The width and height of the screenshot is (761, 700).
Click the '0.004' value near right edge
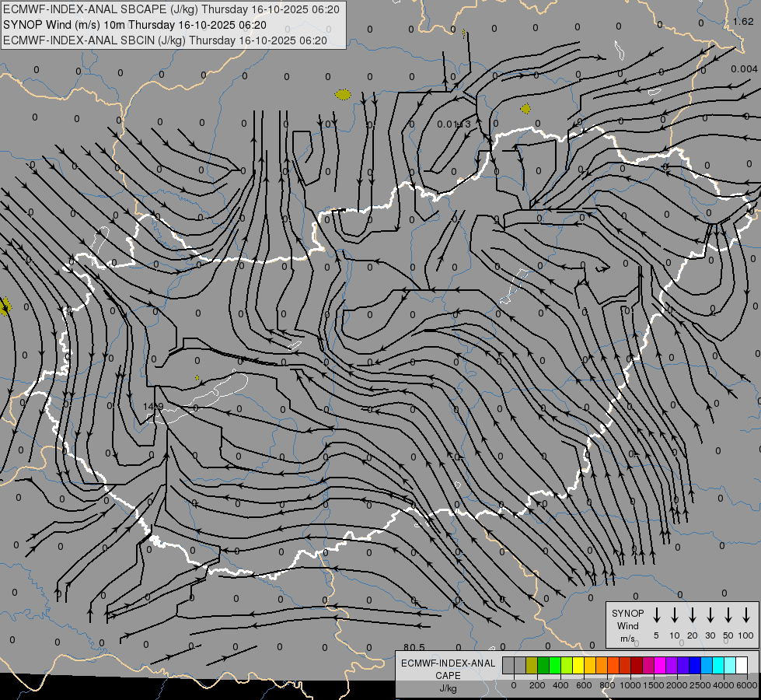[x=744, y=69]
